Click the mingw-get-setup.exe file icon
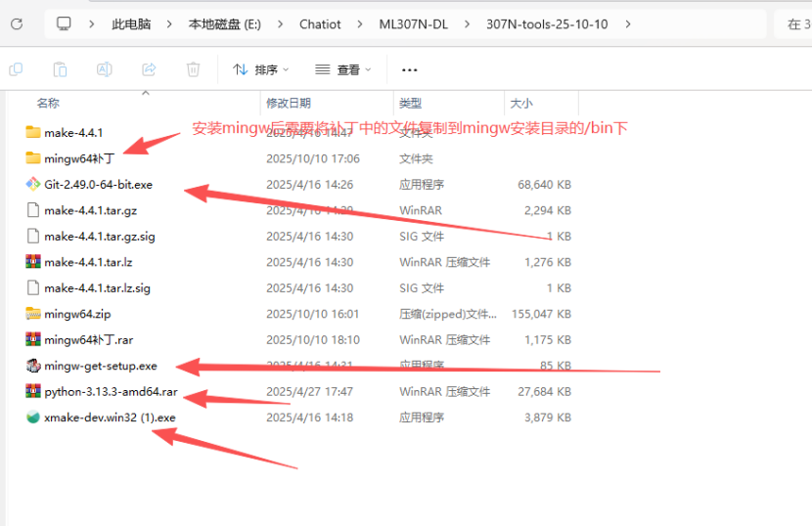Viewport: 812px width, 526px height. [x=33, y=366]
